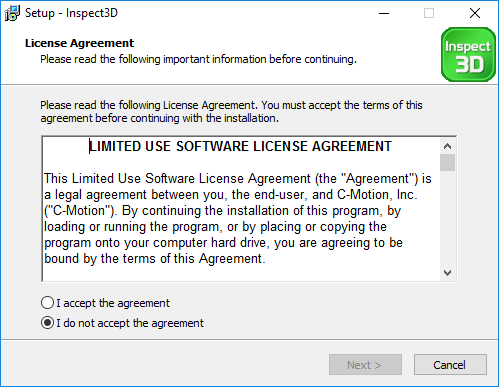
Task: Click the scrollbar thumb in license box
Action: (x=447, y=162)
